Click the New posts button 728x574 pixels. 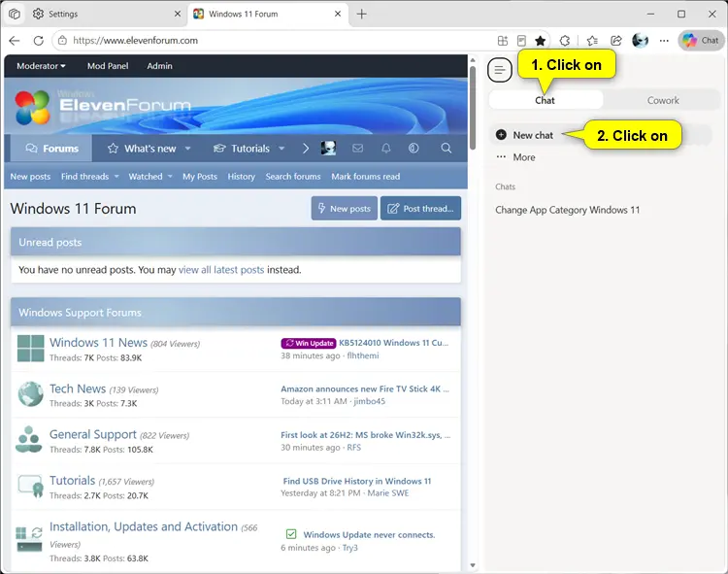(x=344, y=208)
